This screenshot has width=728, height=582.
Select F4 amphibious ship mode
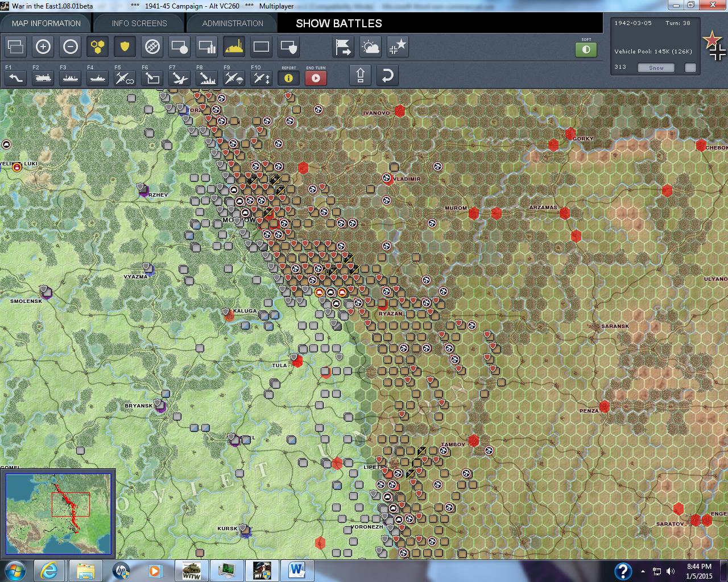tap(97, 77)
